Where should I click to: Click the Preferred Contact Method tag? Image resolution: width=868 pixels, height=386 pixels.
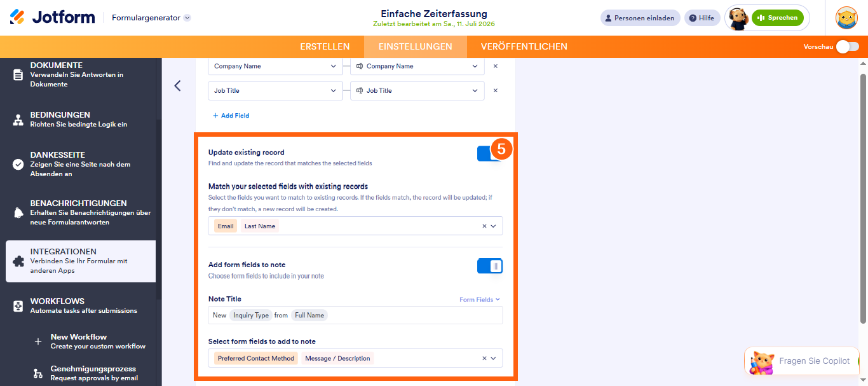click(x=256, y=358)
